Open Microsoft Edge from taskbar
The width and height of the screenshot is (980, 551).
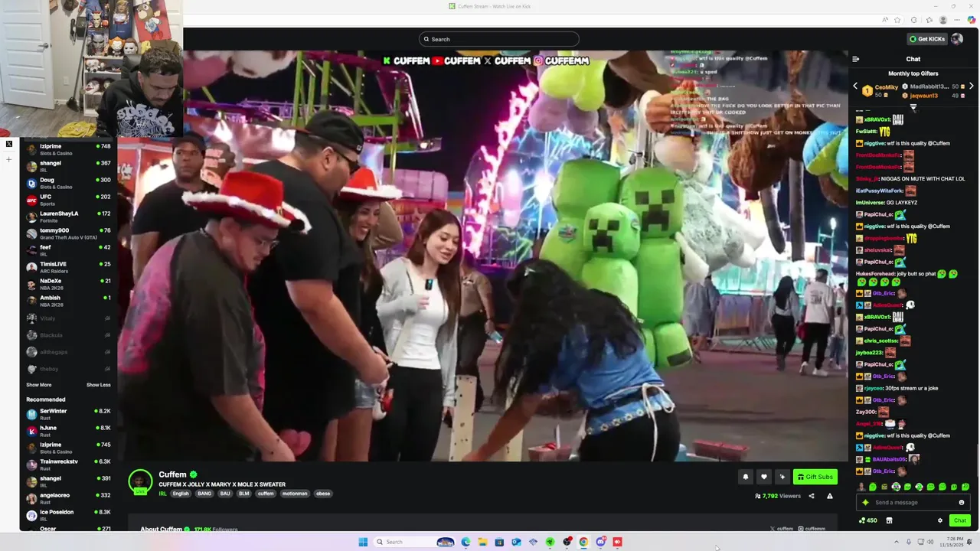pyautogui.click(x=465, y=542)
